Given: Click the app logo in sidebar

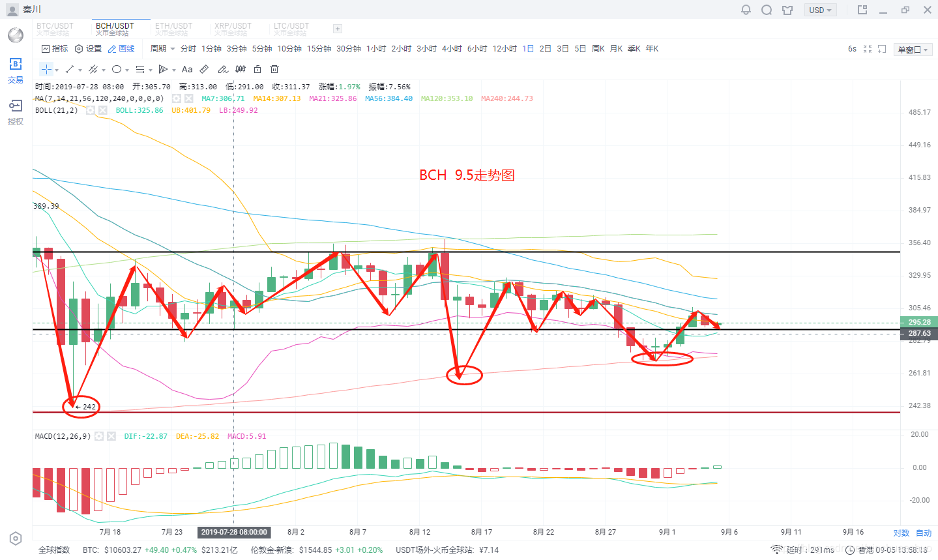Looking at the screenshot, I should tap(16, 35).
